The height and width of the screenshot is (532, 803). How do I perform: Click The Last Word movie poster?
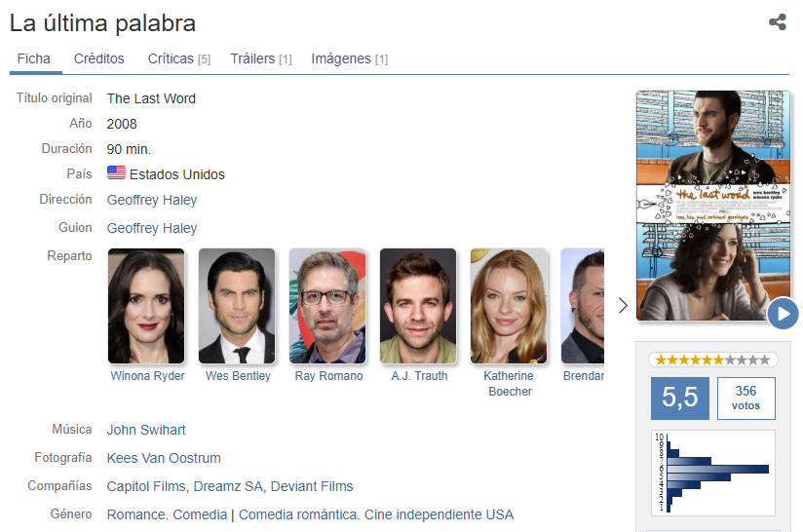tap(713, 206)
